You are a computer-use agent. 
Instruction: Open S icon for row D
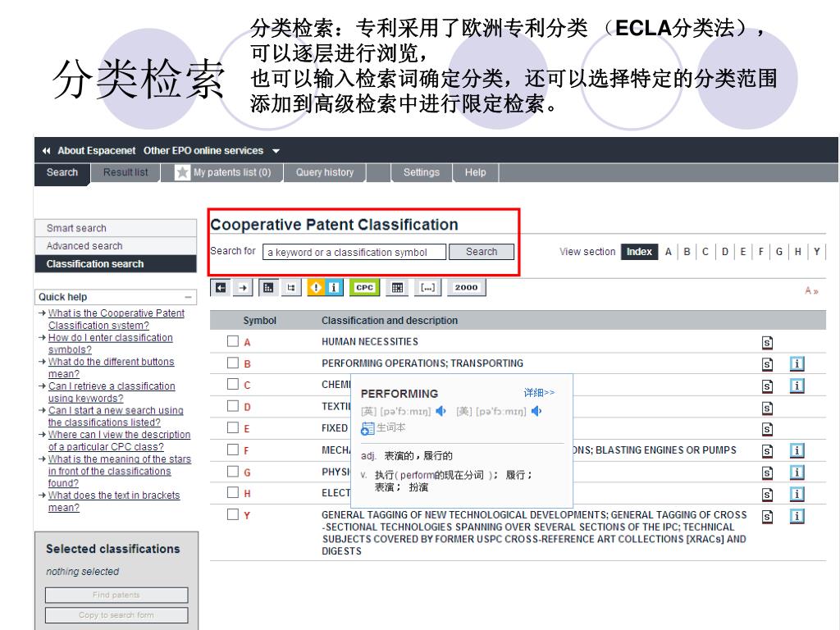pos(767,409)
